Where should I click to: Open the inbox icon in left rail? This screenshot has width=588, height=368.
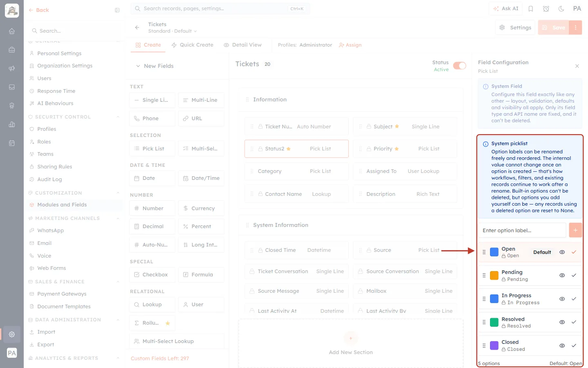[x=12, y=87]
